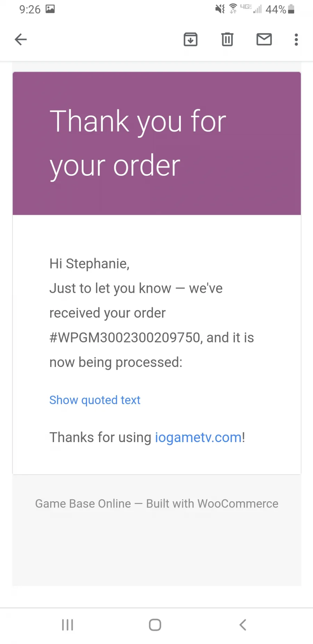Tap the battery indicator in status bar
Screen dimensions: 313x644
(291, 9)
